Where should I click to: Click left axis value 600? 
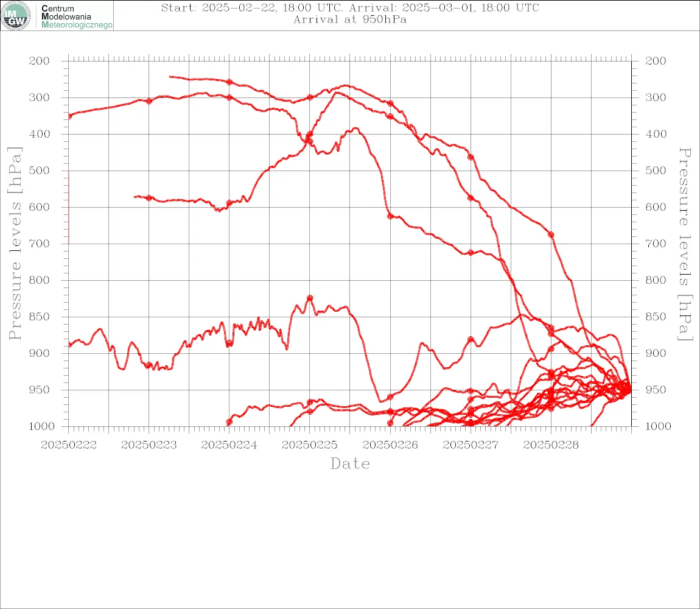click(x=40, y=207)
